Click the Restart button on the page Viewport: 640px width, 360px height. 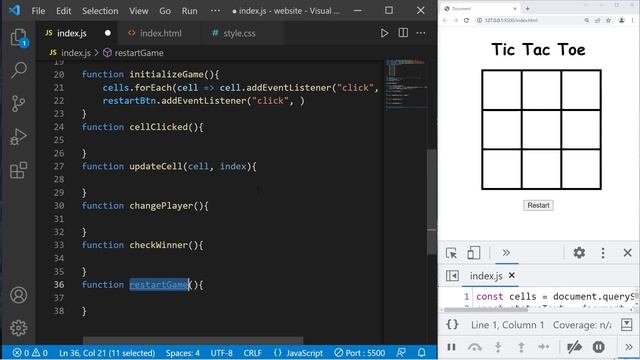point(538,205)
